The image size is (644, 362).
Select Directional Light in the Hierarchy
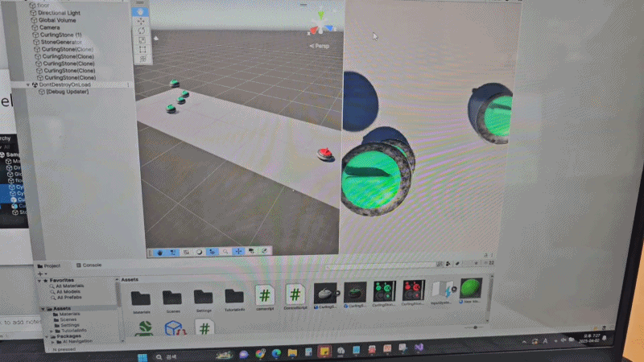(x=55, y=13)
